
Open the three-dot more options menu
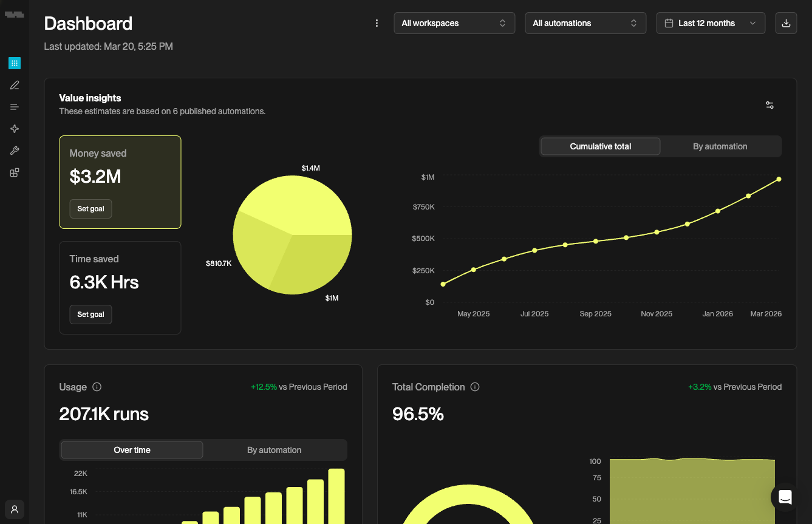pos(377,23)
